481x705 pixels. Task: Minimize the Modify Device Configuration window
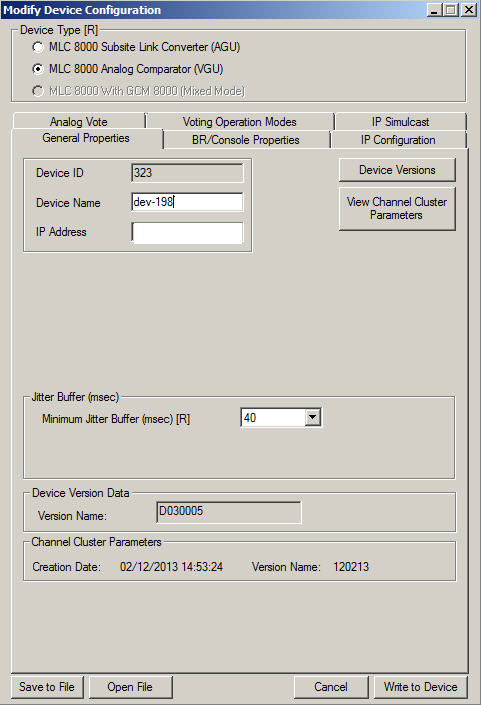(434, 10)
